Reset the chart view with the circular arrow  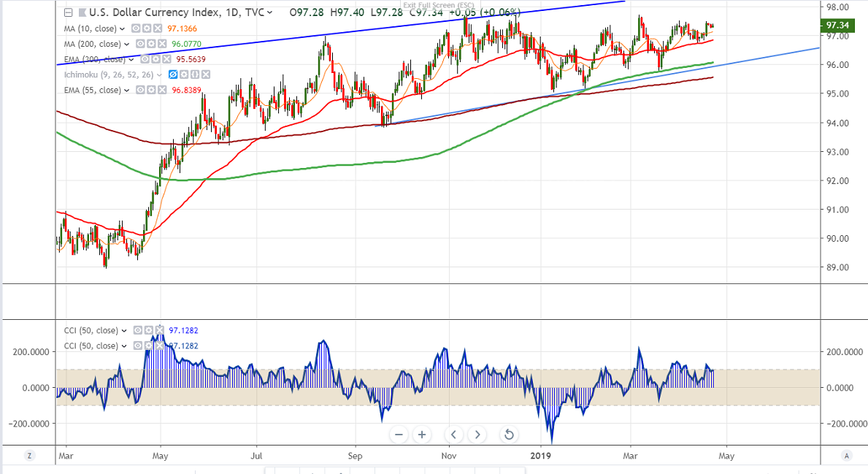[x=509, y=435]
